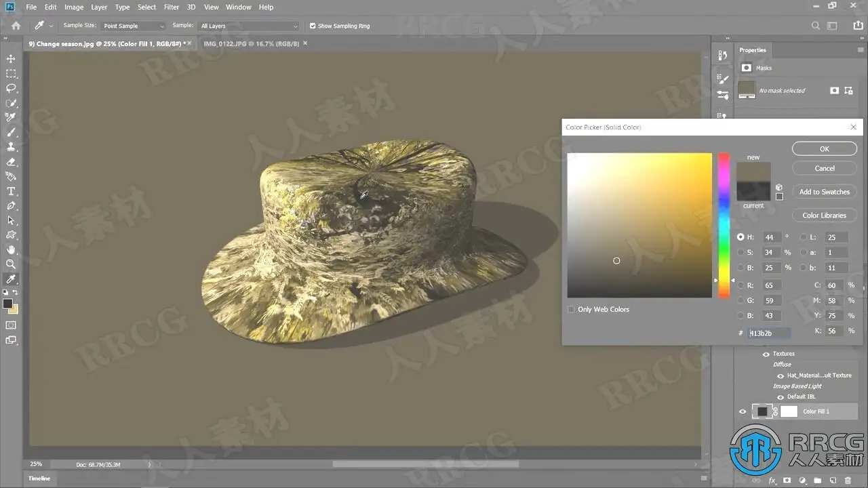Viewport: 868px width, 488px height.
Task: Open the 3D menu
Action: click(x=191, y=7)
